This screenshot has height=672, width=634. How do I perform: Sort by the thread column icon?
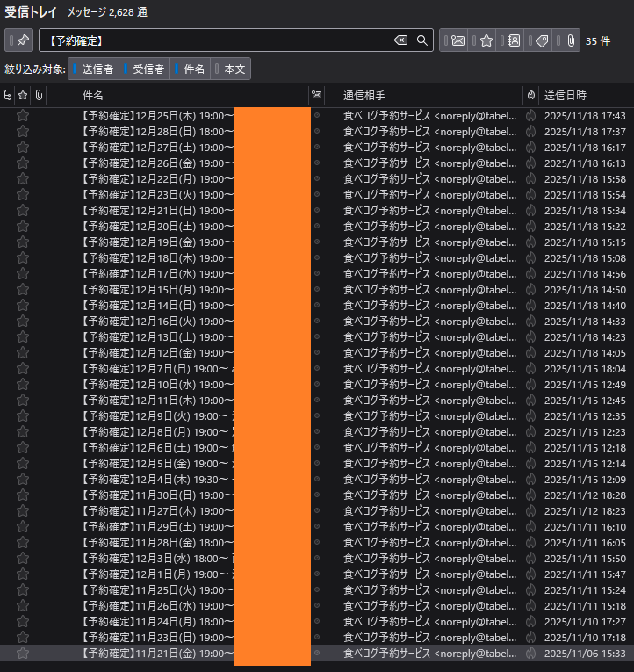[7, 95]
